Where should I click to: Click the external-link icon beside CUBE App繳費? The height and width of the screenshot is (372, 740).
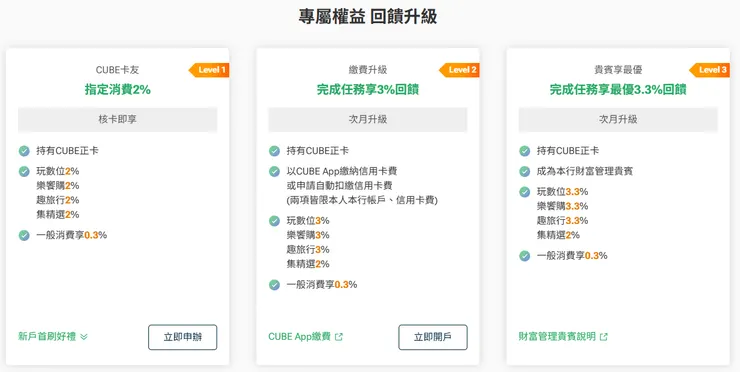point(338,337)
